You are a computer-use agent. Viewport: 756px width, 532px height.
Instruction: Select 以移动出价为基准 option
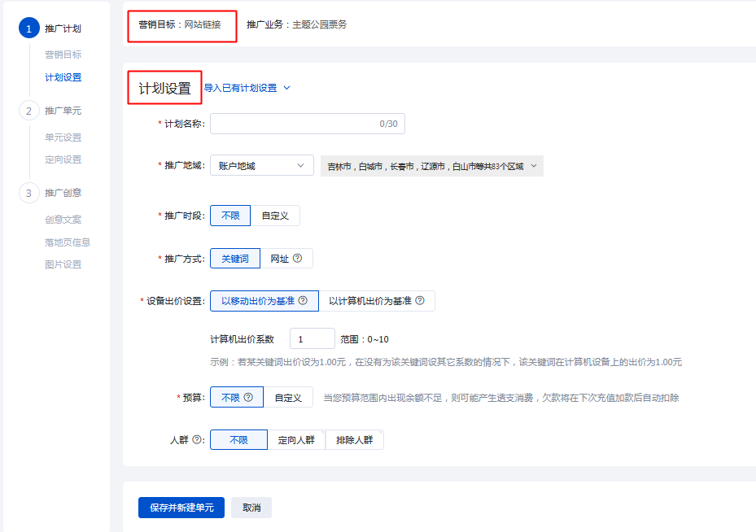tap(264, 301)
